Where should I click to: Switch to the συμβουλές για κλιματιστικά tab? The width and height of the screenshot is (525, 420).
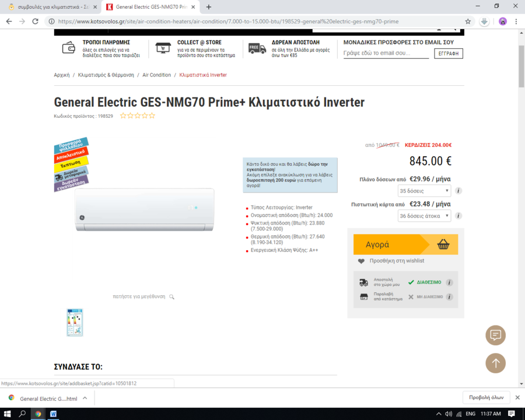pos(53,6)
